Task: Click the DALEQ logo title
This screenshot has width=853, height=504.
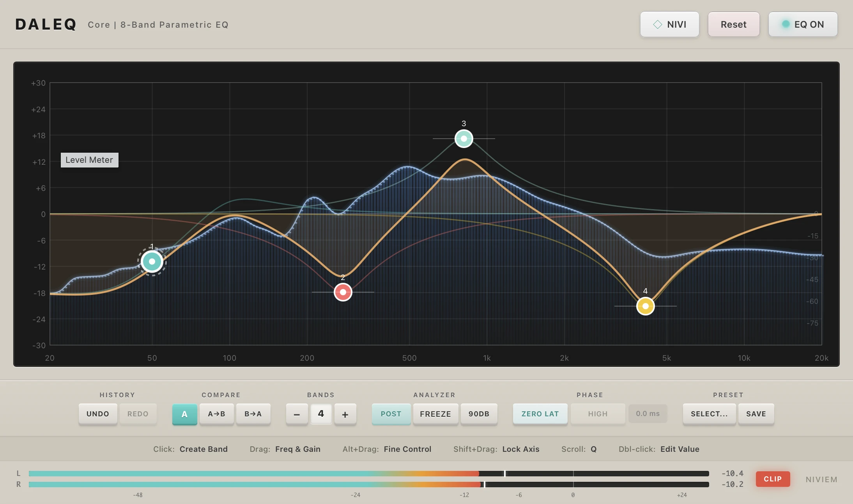Action: point(46,25)
